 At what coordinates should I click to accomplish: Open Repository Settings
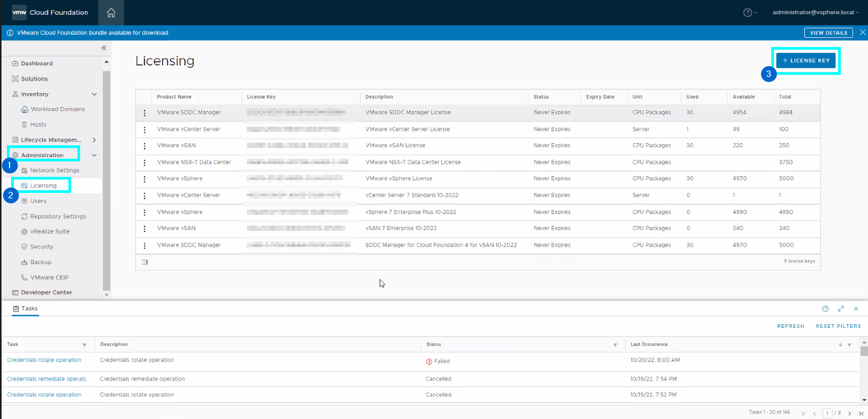[x=58, y=216]
